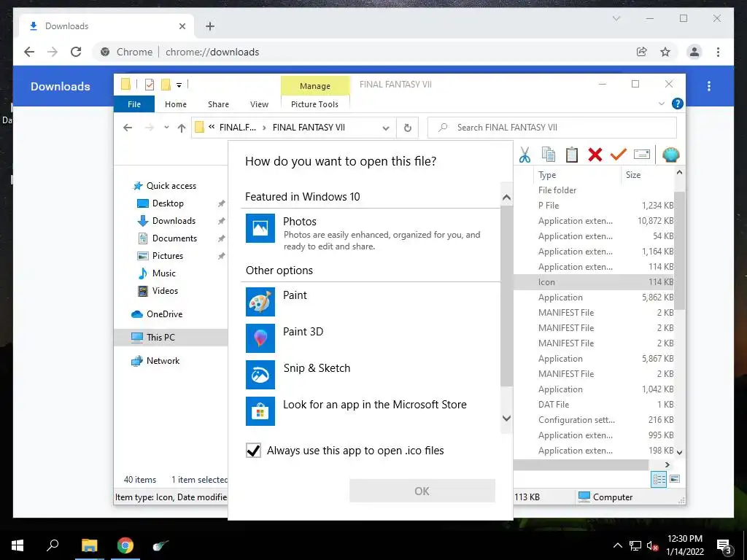Open the taskbar search magnifier

point(53,545)
